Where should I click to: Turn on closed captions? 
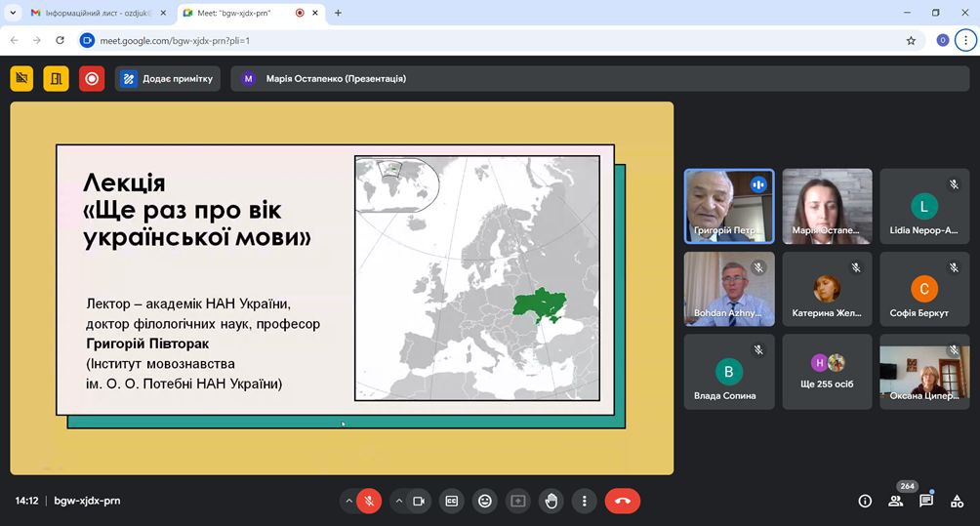click(x=451, y=501)
